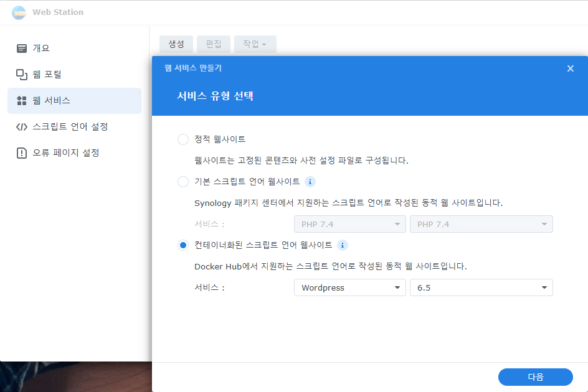The width and height of the screenshot is (588, 392).
Task: Select 컨테이너화된 스크립트 언어 웹사이트 radio button
Action: [x=183, y=245]
